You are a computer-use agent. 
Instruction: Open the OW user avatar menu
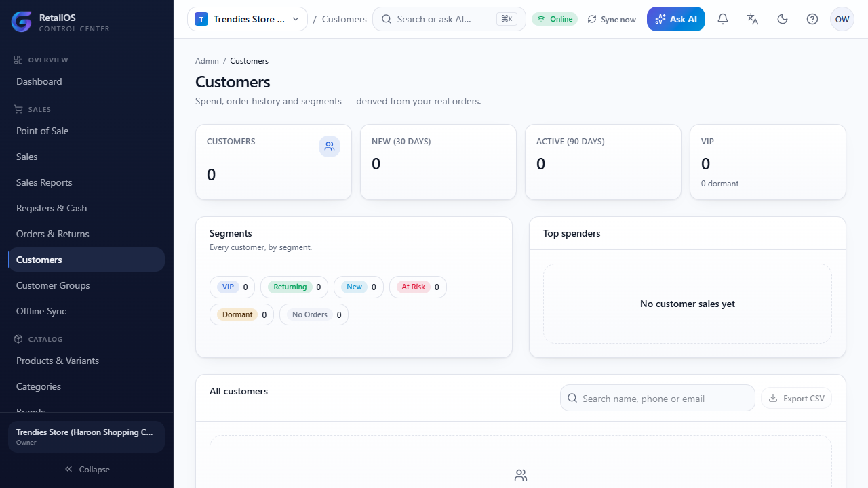(x=842, y=19)
